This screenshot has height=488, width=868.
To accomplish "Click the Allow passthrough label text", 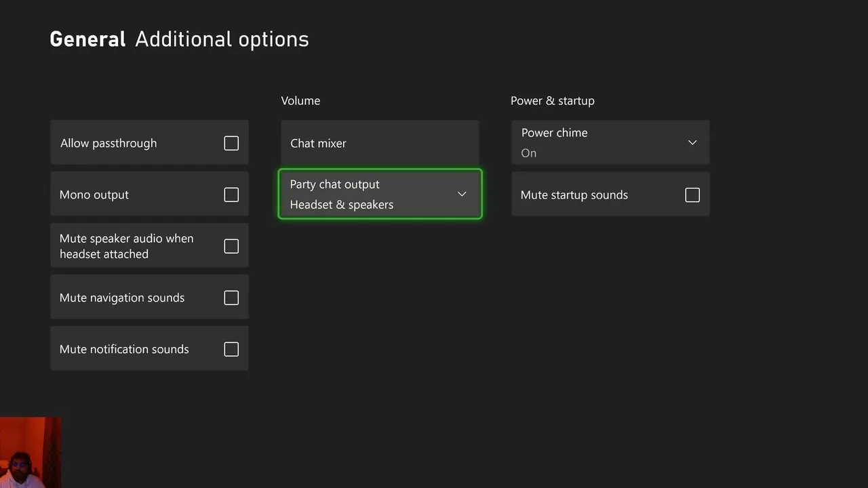I will pyautogui.click(x=108, y=143).
